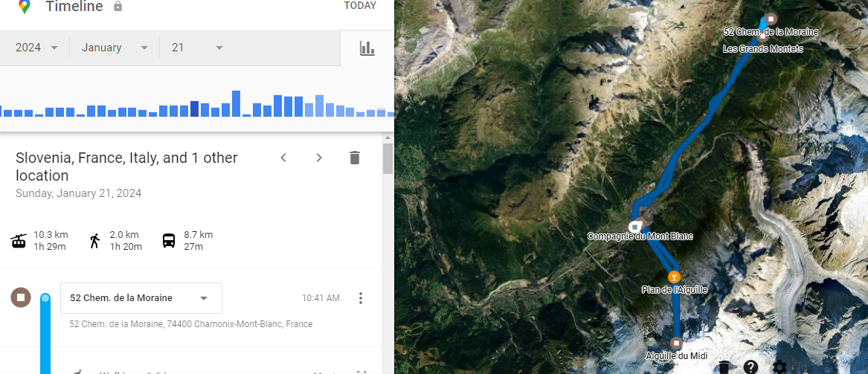Screen dimensions: 868x374
Task: Open the day dropdown showing 21
Action: pyautogui.click(x=197, y=48)
